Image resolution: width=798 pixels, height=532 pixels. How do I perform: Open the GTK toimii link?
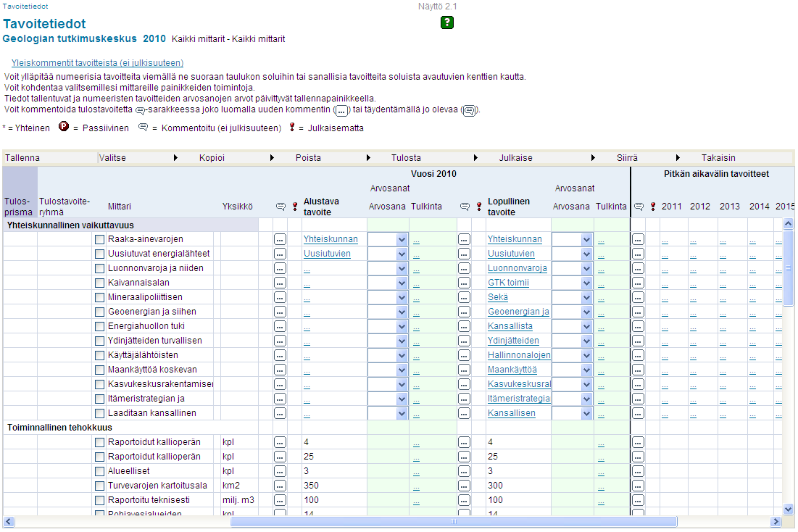pyautogui.click(x=508, y=283)
